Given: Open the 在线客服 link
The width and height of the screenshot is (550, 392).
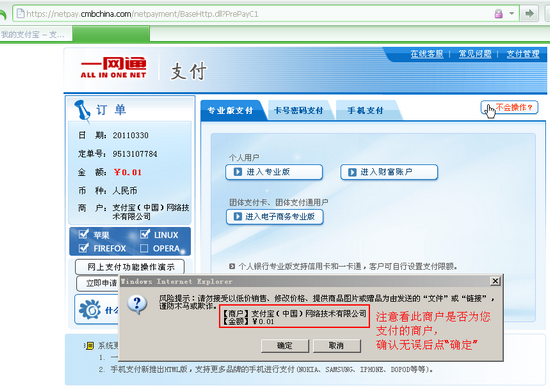Looking at the screenshot, I should 427,54.
